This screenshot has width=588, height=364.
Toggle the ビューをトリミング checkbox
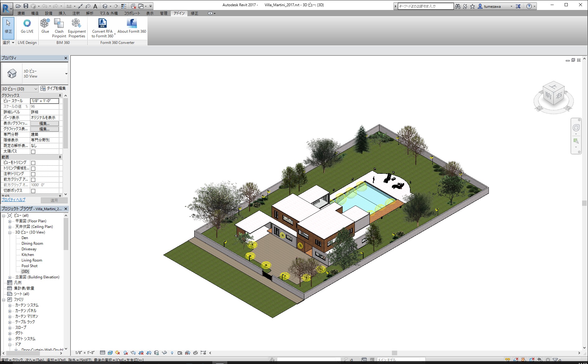click(x=33, y=163)
